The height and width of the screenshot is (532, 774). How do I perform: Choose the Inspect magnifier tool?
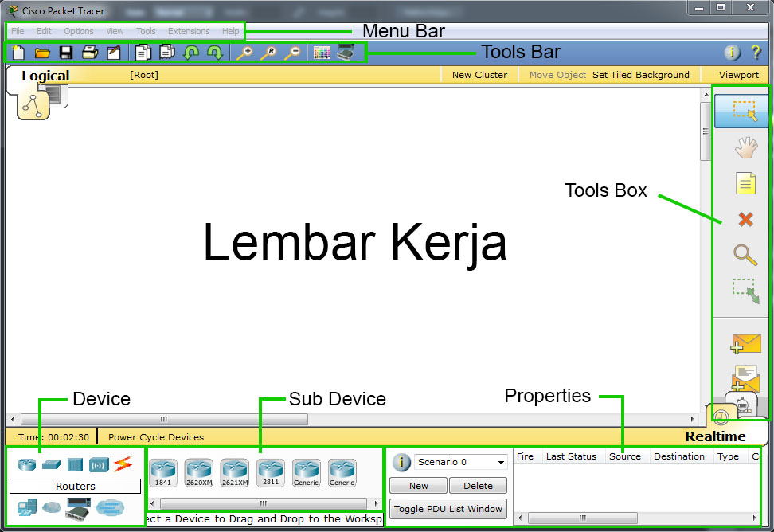745,255
